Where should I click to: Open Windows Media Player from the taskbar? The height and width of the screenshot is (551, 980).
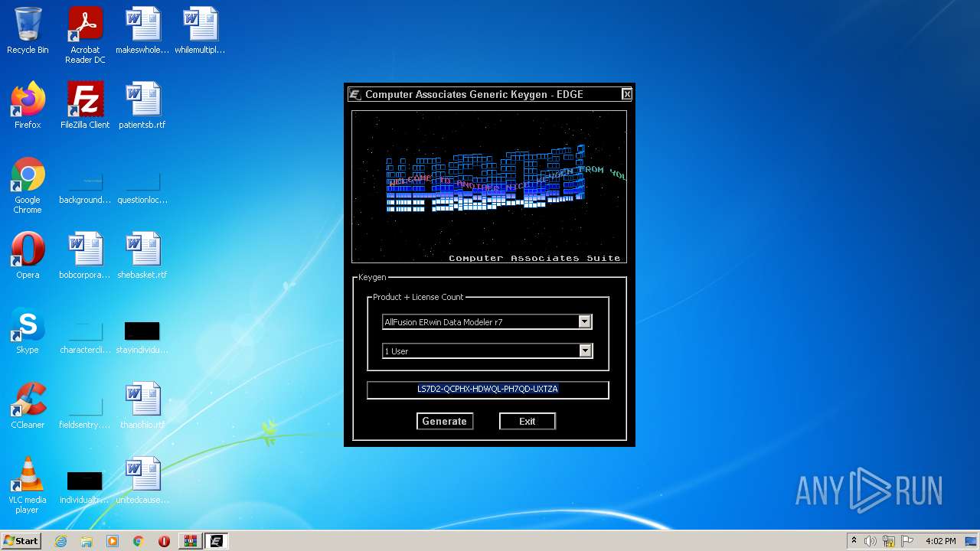pyautogui.click(x=113, y=541)
